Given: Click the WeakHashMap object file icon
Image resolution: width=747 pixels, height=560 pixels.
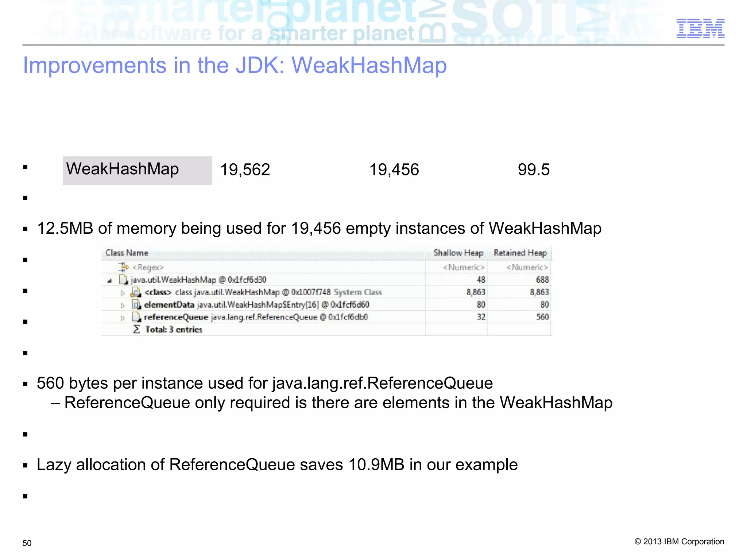Looking at the screenshot, I should [x=124, y=280].
